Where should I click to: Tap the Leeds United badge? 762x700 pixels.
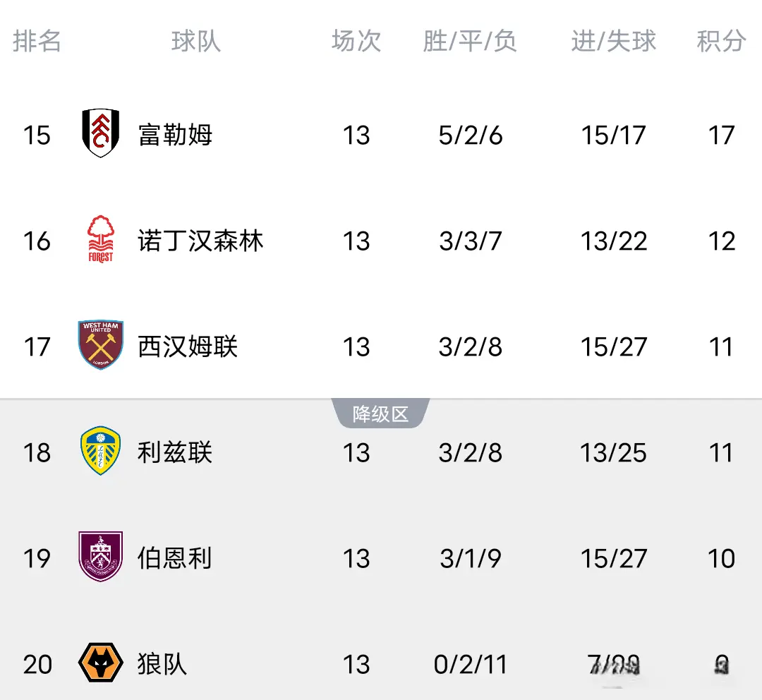tap(101, 451)
